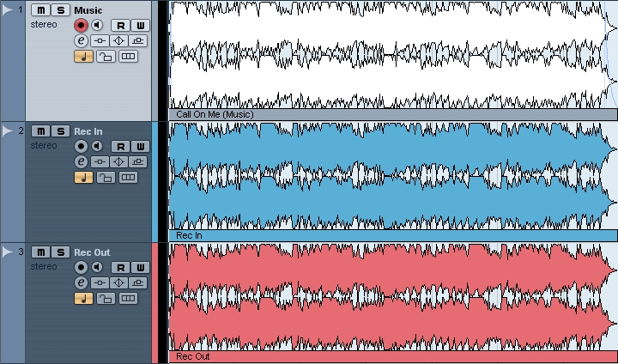The image size is (618, 364).
Task: Click red track color strip of Rec Out
Action: [x=154, y=303]
